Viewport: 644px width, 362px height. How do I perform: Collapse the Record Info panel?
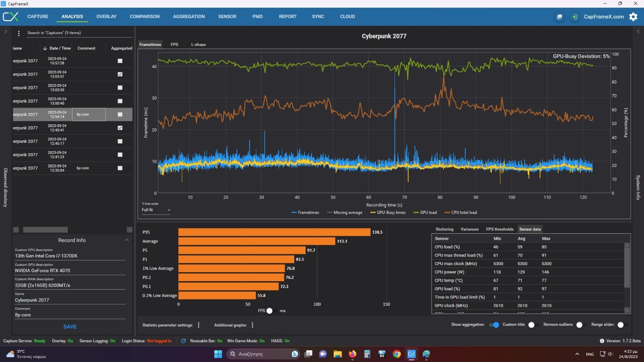coord(127,240)
